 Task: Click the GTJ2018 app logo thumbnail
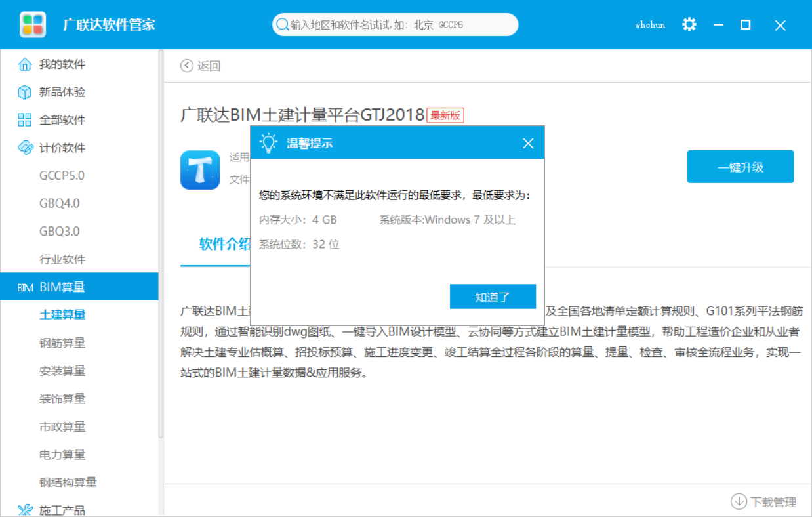[x=200, y=169]
